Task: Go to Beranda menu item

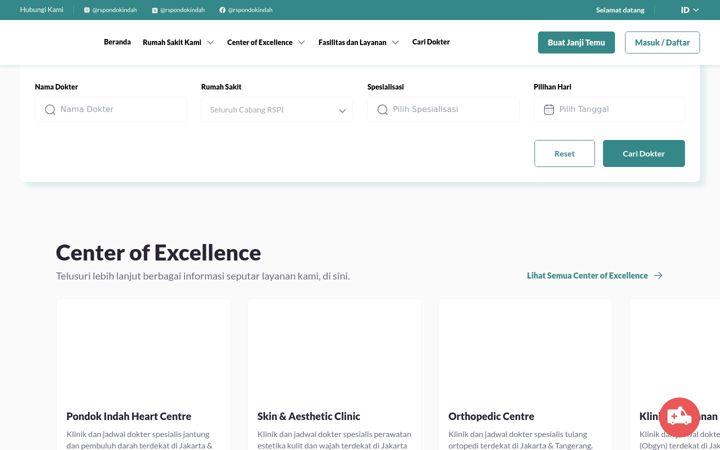Action: click(117, 42)
